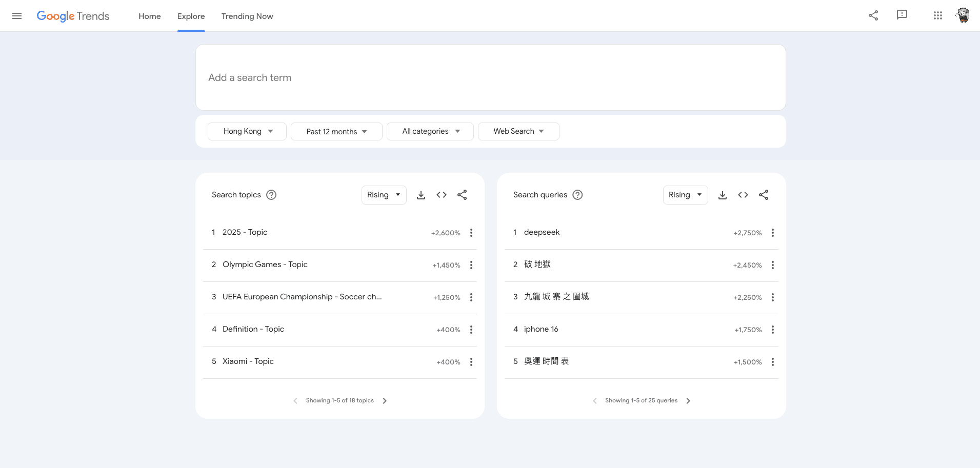Go to next page of queries
Screen dimensions: 980x468
click(x=688, y=401)
